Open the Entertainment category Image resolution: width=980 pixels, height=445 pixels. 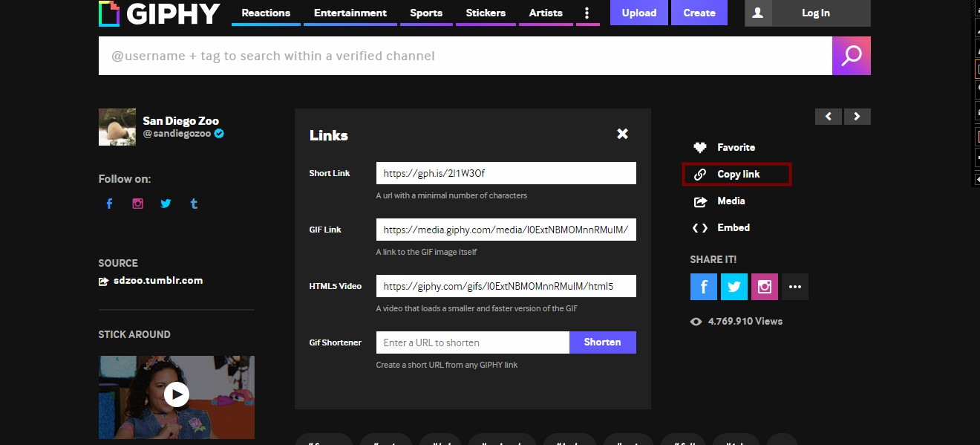pos(350,13)
